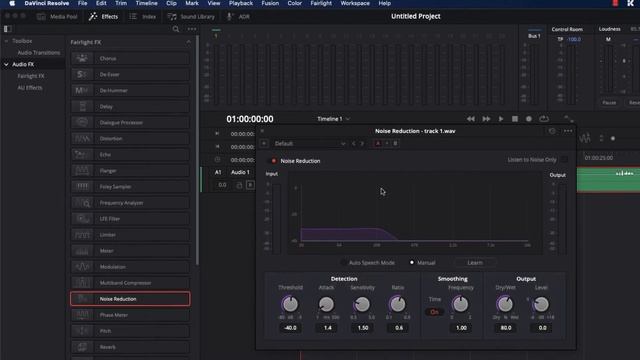Select the Limiter effect icon
Image resolution: width=640 pixels, height=360 pixels.
(82, 235)
